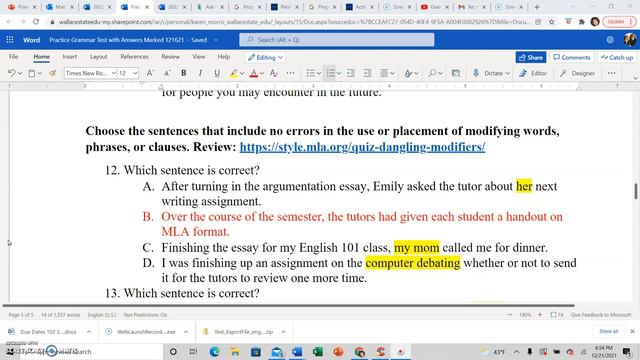Open the Designer pane
Screen dimensions: 640x360
tap(577, 73)
